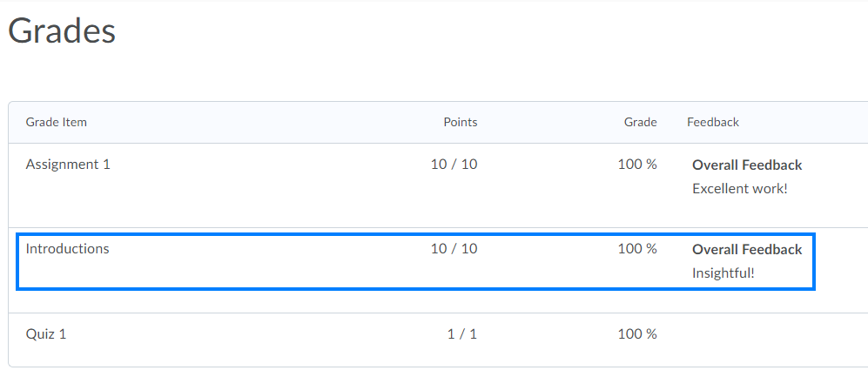The height and width of the screenshot is (377, 868).
Task: Click Overall Feedback label in Introductions row
Action: coord(747,249)
